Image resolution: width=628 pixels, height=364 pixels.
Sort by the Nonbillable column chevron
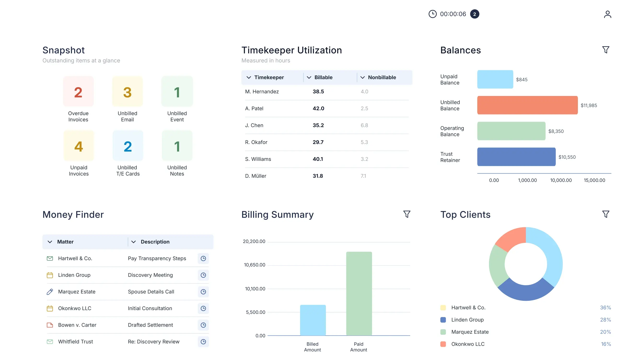pyautogui.click(x=362, y=77)
